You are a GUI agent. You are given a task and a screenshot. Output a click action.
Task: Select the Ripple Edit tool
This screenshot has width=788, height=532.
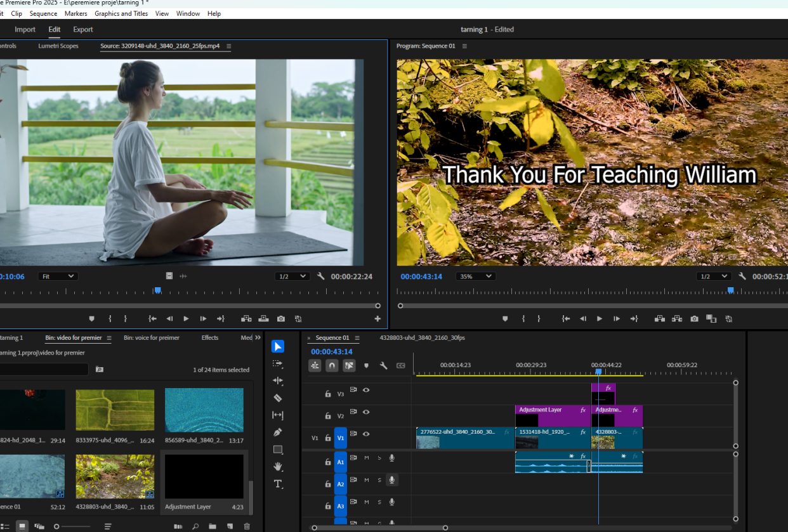(278, 380)
